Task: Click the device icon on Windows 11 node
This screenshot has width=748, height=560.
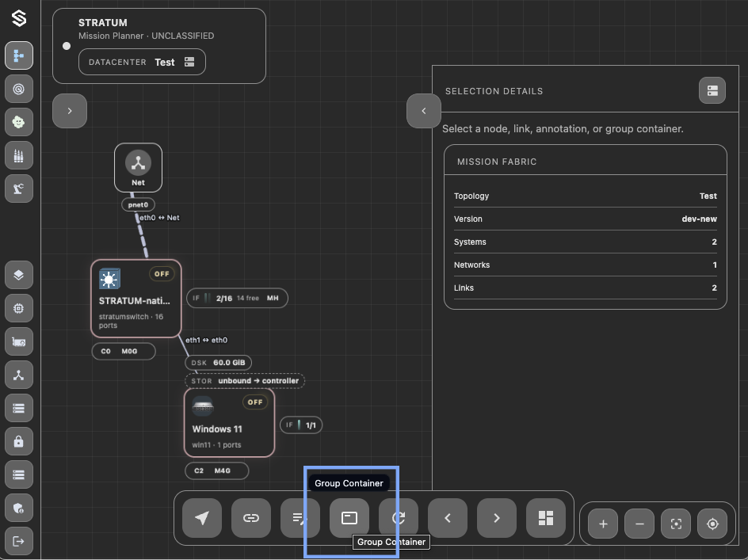Action: pos(203,406)
